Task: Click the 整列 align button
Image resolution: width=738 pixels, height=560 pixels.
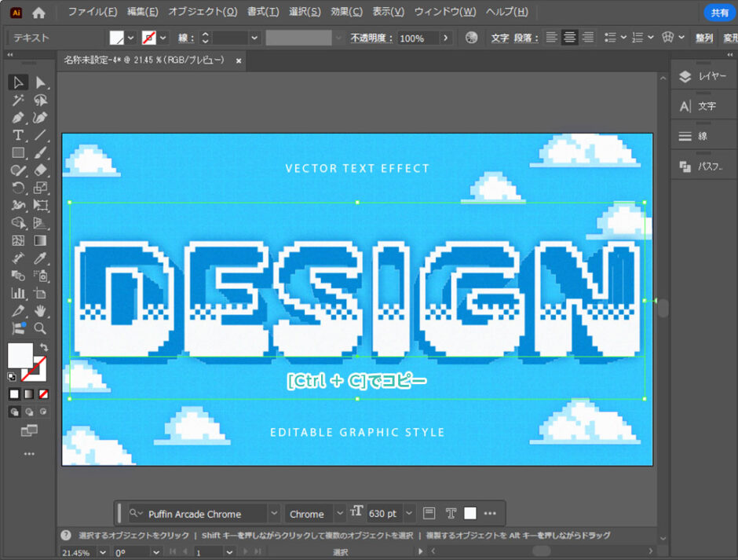Action: [x=704, y=38]
